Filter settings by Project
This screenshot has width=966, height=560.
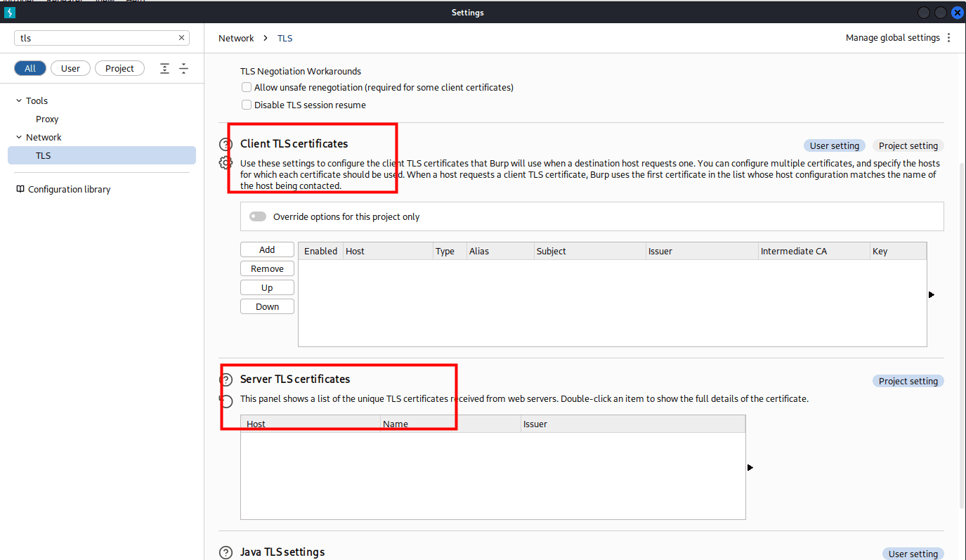(119, 68)
